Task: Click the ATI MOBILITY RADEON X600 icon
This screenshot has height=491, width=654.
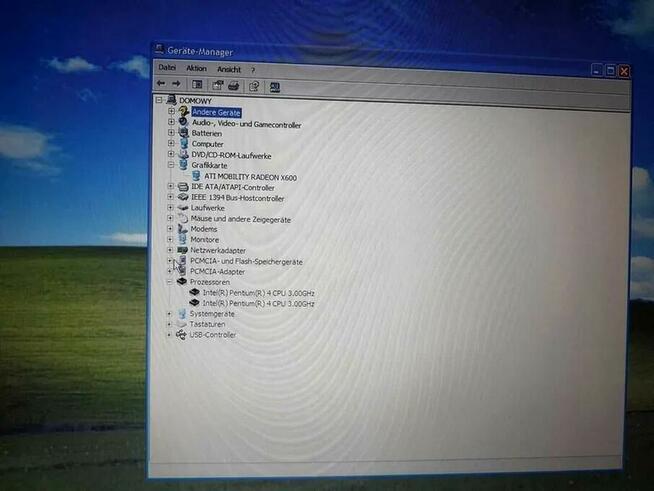Action: [196, 176]
